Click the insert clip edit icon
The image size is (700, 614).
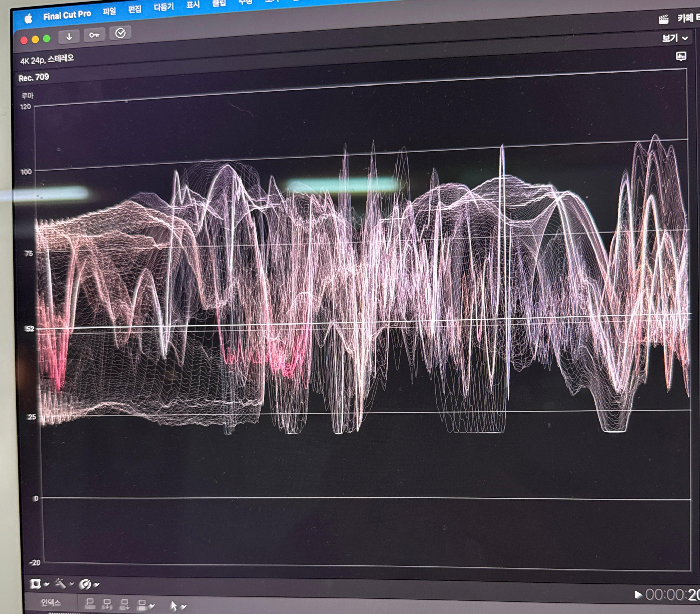click(107, 605)
